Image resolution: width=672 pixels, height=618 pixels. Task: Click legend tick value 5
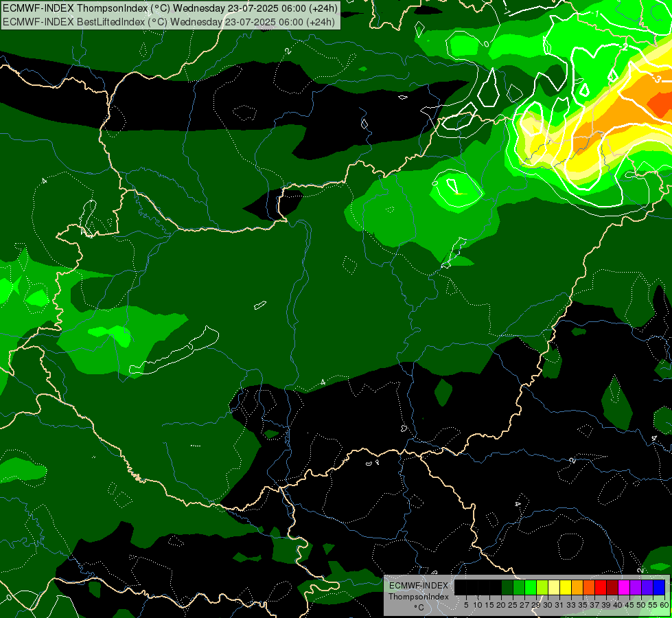pyautogui.click(x=466, y=605)
